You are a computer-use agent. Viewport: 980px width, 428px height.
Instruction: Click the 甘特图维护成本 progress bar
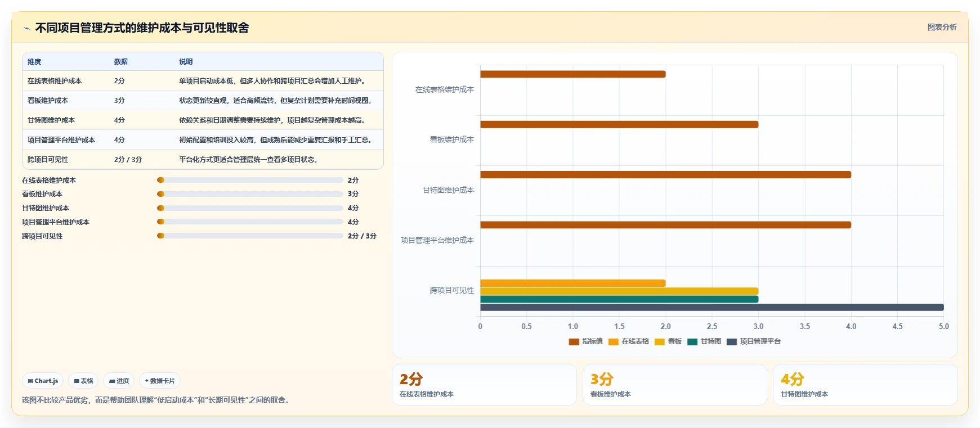click(250, 208)
